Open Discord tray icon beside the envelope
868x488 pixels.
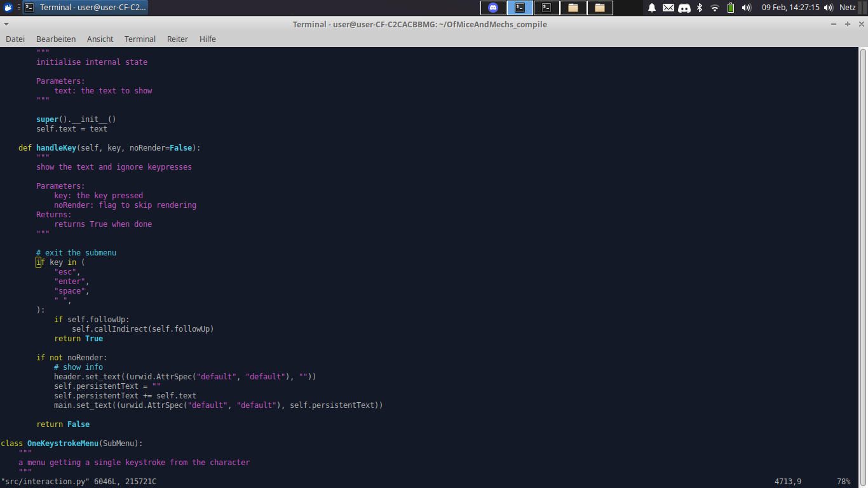pyautogui.click(x=684, y=8)
